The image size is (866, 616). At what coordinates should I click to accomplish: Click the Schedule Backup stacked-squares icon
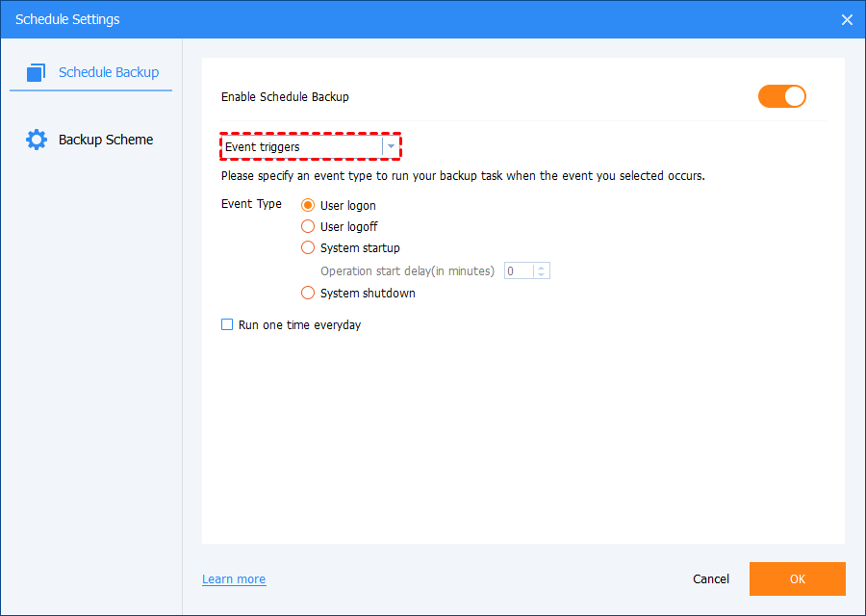click(37, 72)
